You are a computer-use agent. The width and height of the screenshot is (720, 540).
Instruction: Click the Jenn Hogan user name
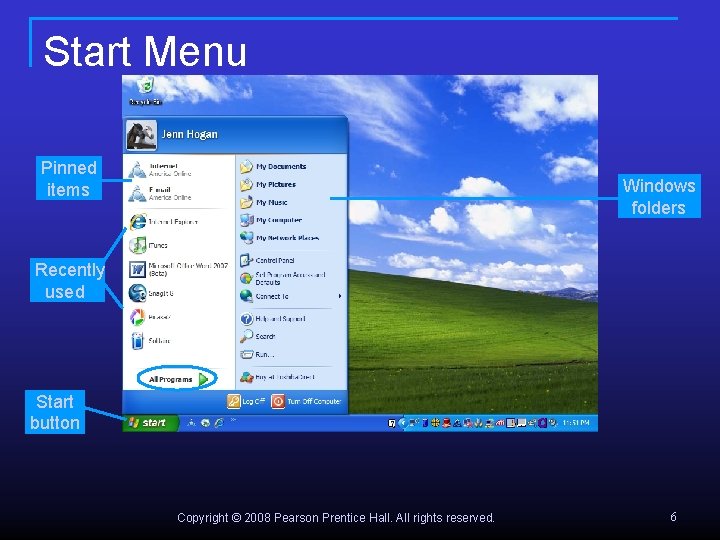190,135
